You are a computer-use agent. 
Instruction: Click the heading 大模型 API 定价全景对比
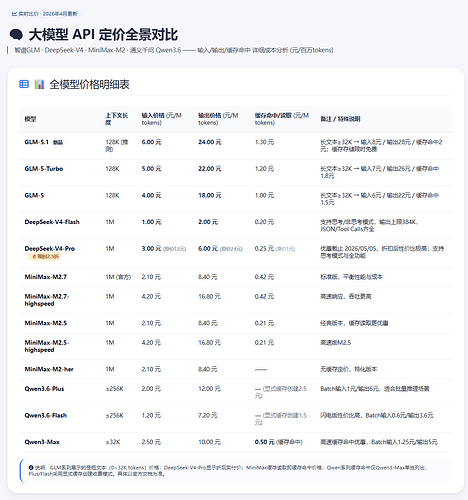click(103, 35)
